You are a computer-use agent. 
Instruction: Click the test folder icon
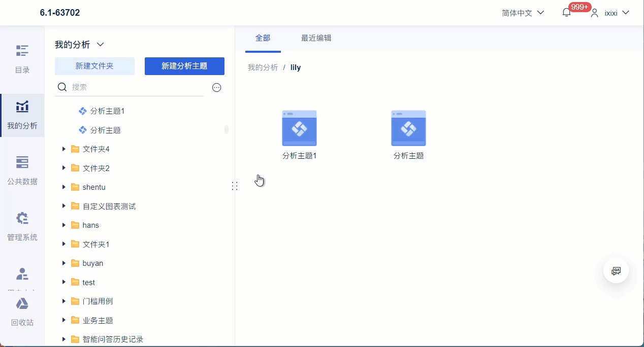coord(75,283)
